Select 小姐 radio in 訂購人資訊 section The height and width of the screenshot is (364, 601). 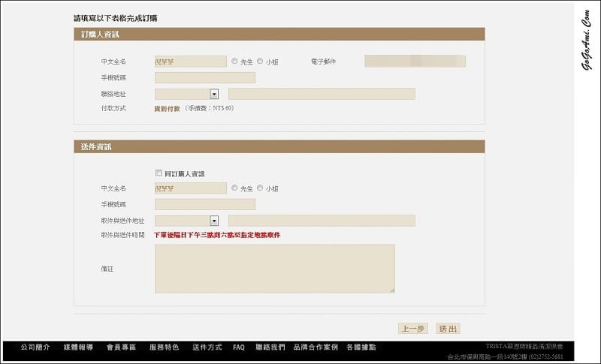[260, 62]
